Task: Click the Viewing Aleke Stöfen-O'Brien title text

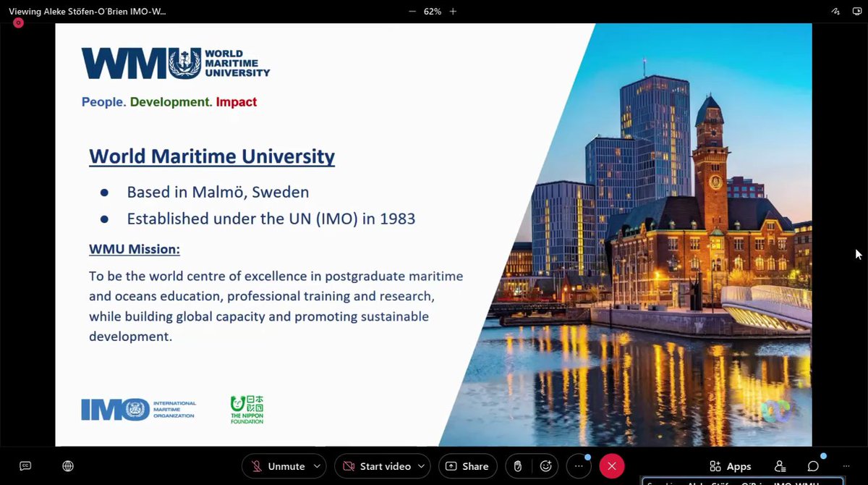Action: point(88,12)
